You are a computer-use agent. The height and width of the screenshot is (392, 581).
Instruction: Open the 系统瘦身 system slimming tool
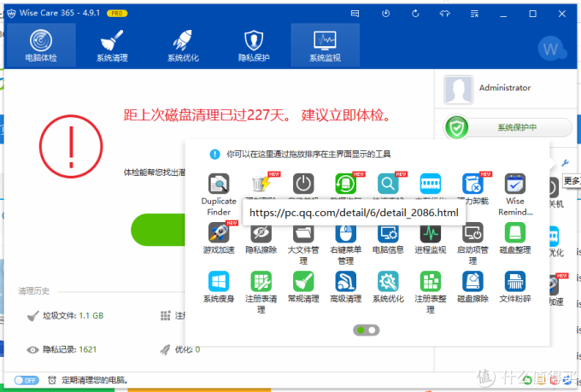[x=219, y=287]
